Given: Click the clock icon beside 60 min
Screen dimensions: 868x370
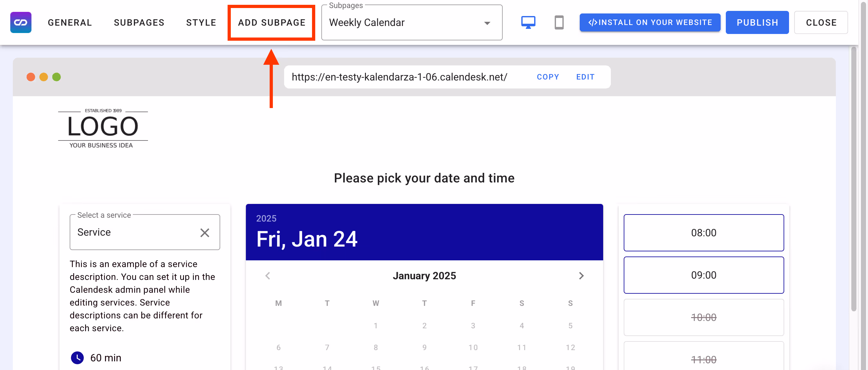Looking at the screenshot, I should click(77, 357).
